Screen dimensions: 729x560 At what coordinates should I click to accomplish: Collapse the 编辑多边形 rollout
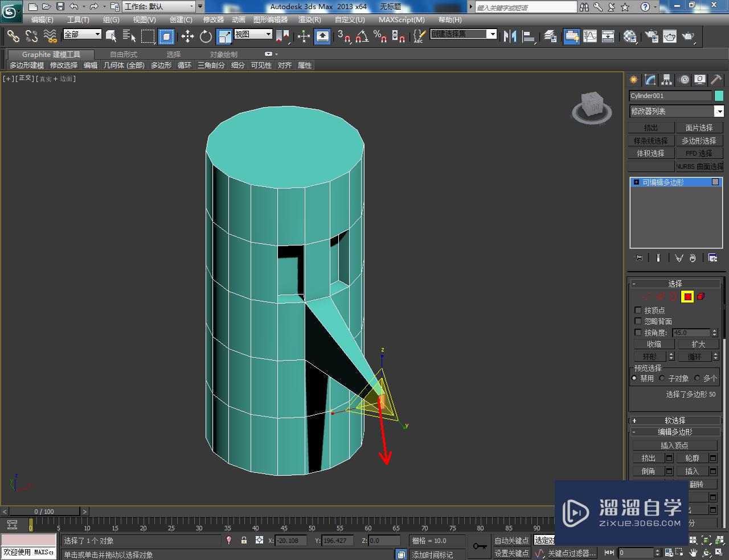675,432
